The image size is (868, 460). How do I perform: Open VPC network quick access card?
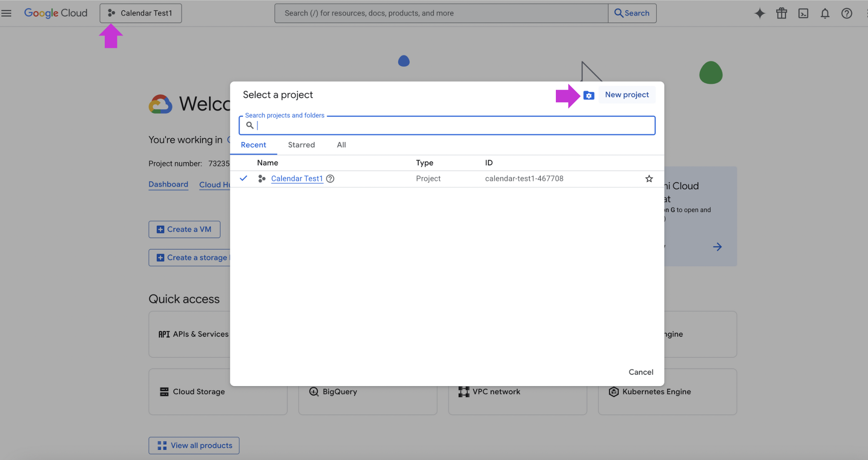point(517,400)
